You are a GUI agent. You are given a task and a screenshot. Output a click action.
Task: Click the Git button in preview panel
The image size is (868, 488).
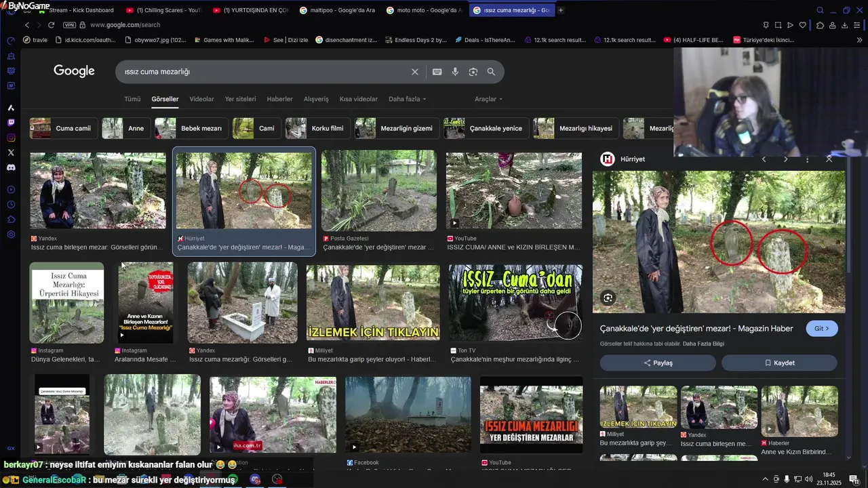click(822, 329)
